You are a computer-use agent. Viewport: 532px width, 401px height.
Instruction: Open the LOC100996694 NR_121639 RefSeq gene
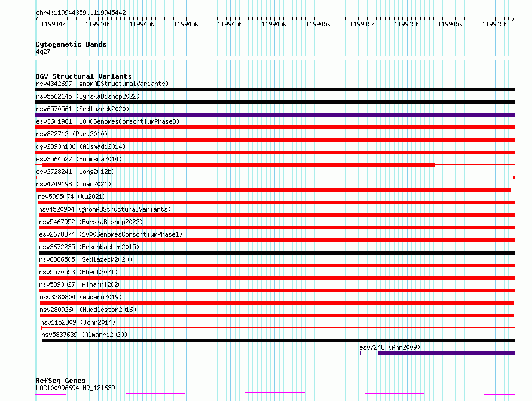pyautogui.click(x=75, y=388)
